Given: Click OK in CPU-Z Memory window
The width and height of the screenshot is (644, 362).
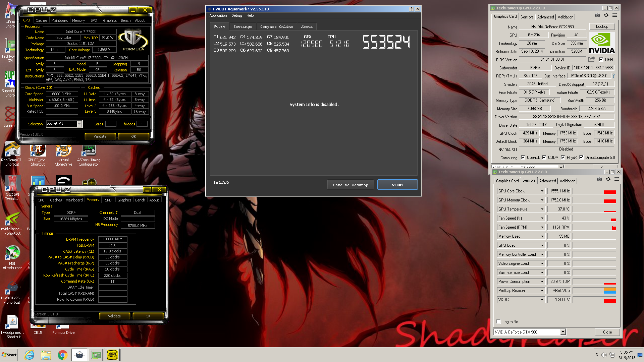Looking at the screenshot, I should click(x=148, y=316).
